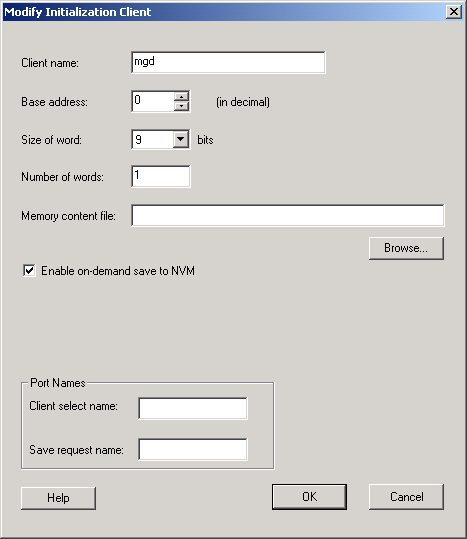This screenshot has height=539, width=467.
Task: Click the '(in decimal)' hint text
Action: click(x=243, y=102)
